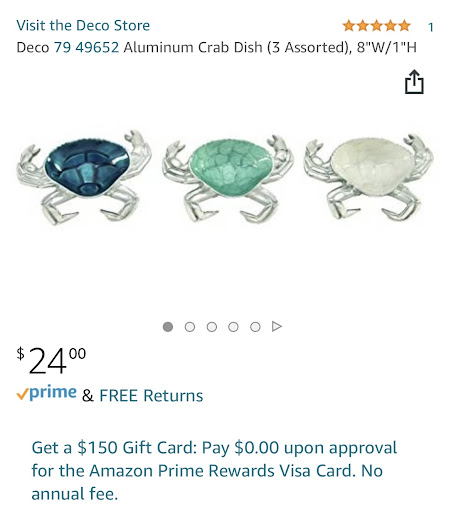Select the white crab dish image
The height and width of the screenshot is (512, 451).
(x=369, y=177)
